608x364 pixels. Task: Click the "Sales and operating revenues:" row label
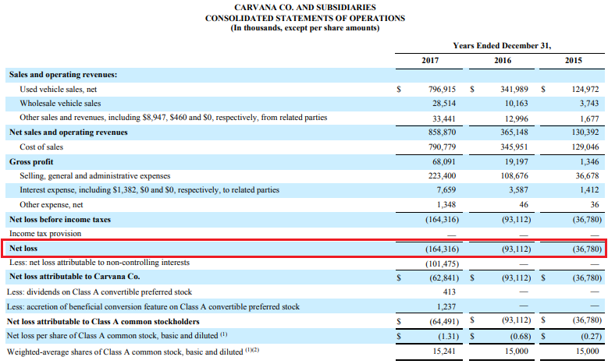coord(63,75)
